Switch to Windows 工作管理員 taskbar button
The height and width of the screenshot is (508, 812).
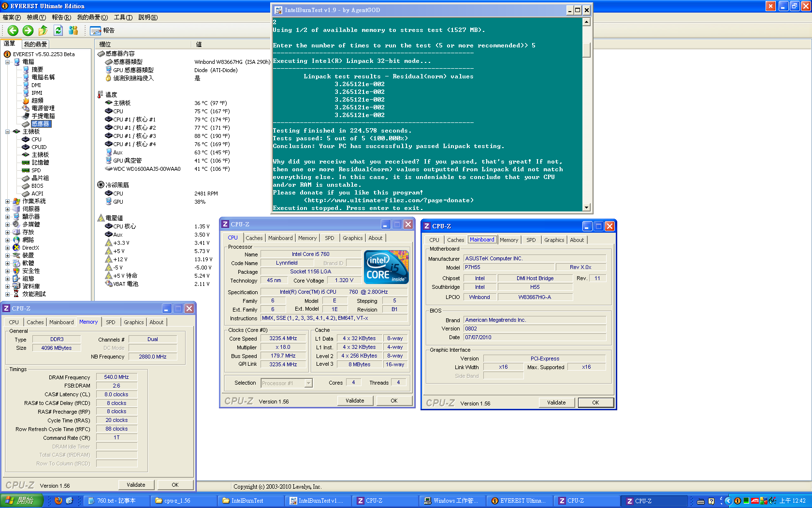click(x=452, y=501)
